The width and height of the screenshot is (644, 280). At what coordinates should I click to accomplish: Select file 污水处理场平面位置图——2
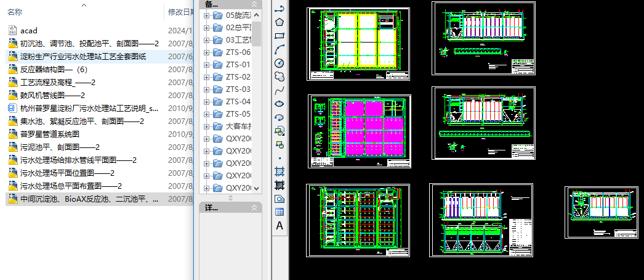click(x=67, y=173)
